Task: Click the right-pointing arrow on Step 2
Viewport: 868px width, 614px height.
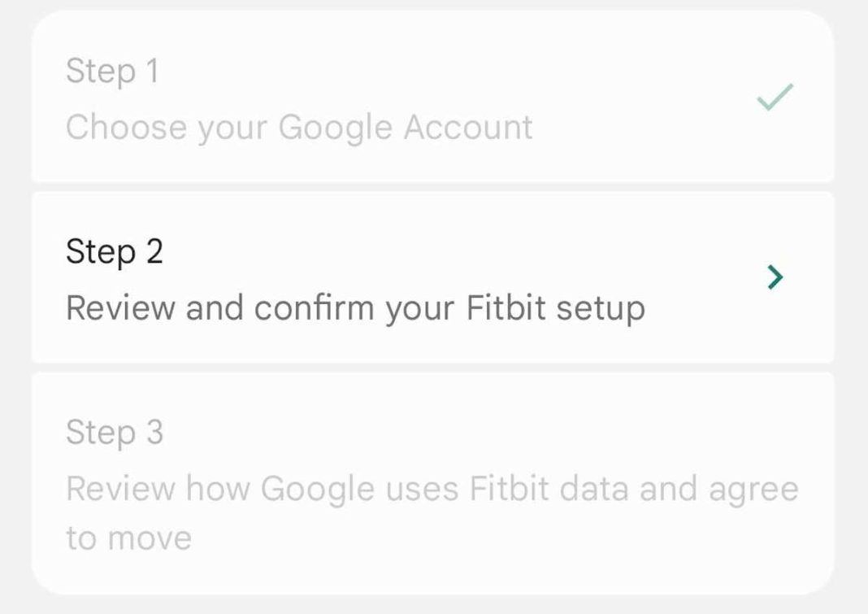Action: point(774,277)
